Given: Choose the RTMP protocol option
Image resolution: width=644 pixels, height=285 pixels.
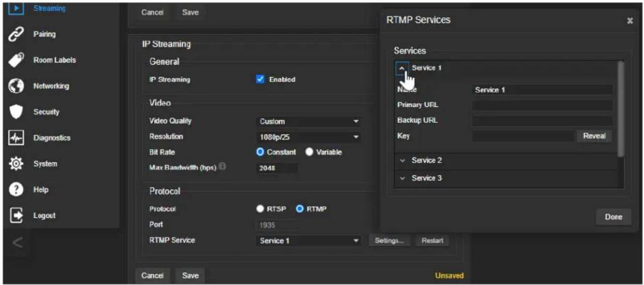Looking at the screenshot, I should click(300, 209).
